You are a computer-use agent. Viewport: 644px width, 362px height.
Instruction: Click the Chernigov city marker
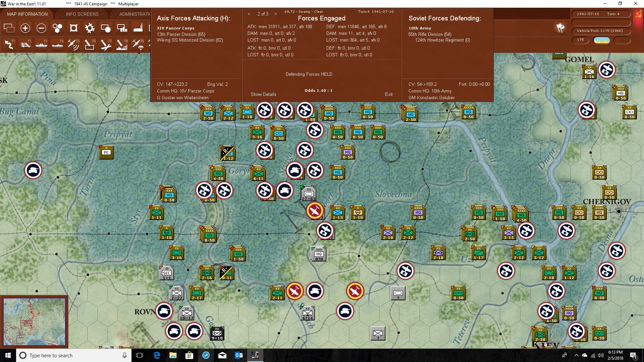click(619, 211)
